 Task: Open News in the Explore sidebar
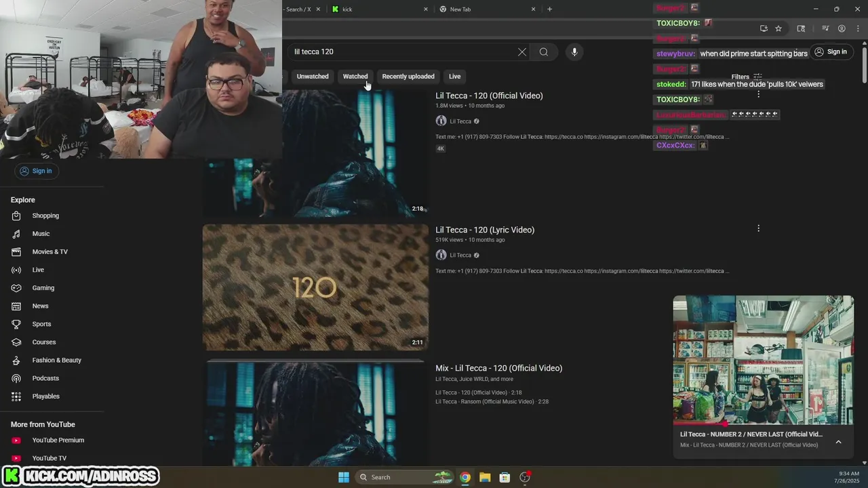click(x=40, y=306)
